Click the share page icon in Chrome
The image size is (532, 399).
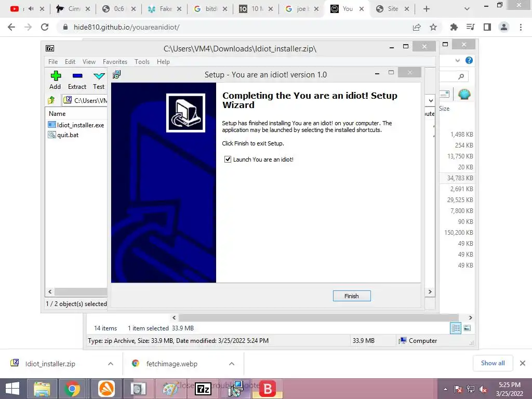417,27
